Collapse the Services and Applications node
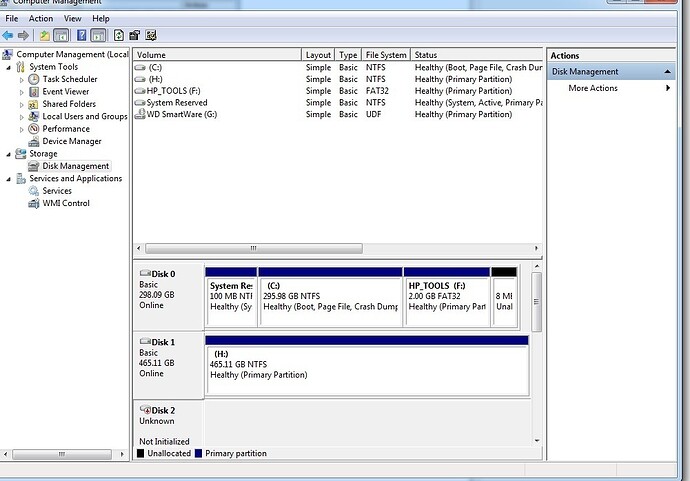This screenshot has height=481, width=690. click(x=8, y=179)
